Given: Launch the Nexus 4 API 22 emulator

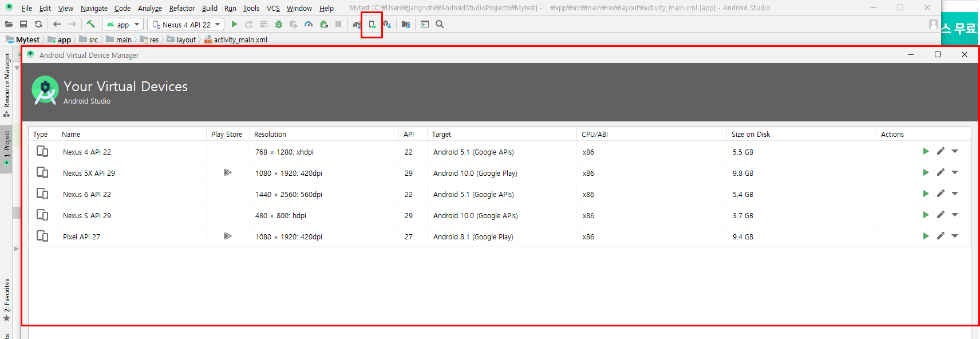Looking at the screenshot, I should tap(926, 151).
